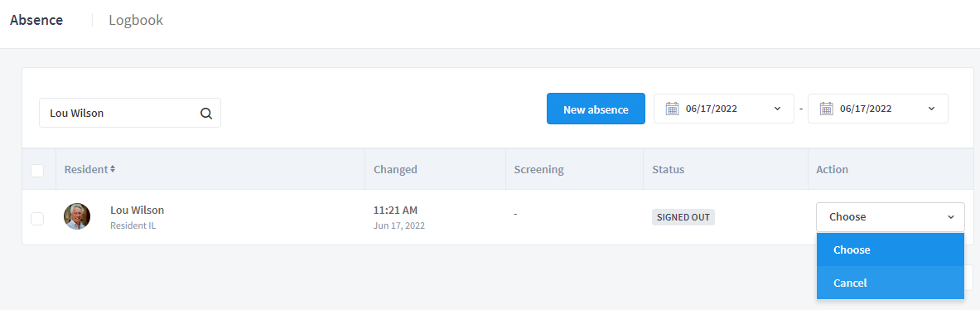Open the Absence tab
The image size is (980, 310).
pyautogui.click(x=36, y=20)
